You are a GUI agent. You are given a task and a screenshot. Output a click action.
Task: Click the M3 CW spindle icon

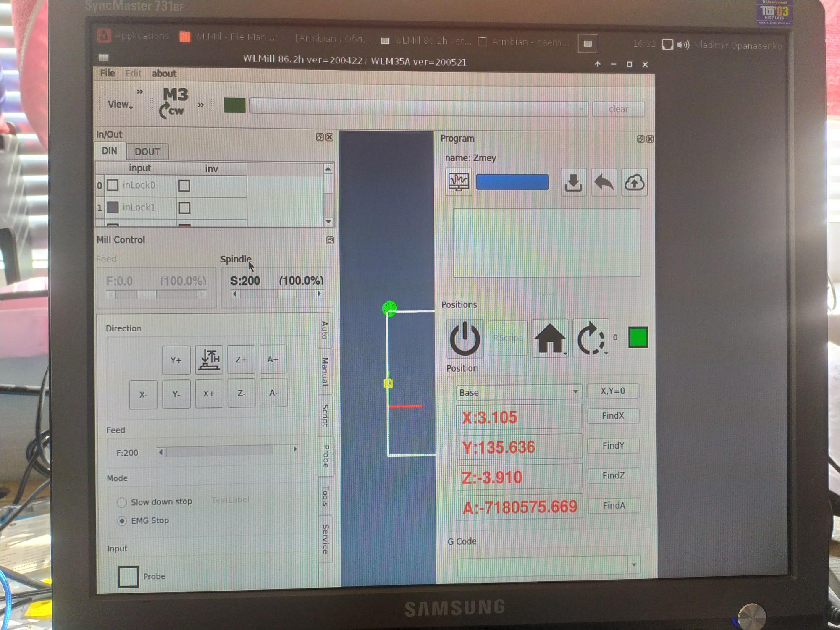coord(174,103)
